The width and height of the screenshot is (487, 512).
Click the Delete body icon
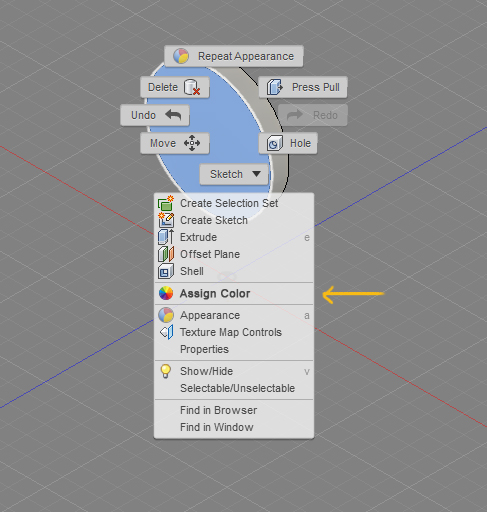coord(192,87)
